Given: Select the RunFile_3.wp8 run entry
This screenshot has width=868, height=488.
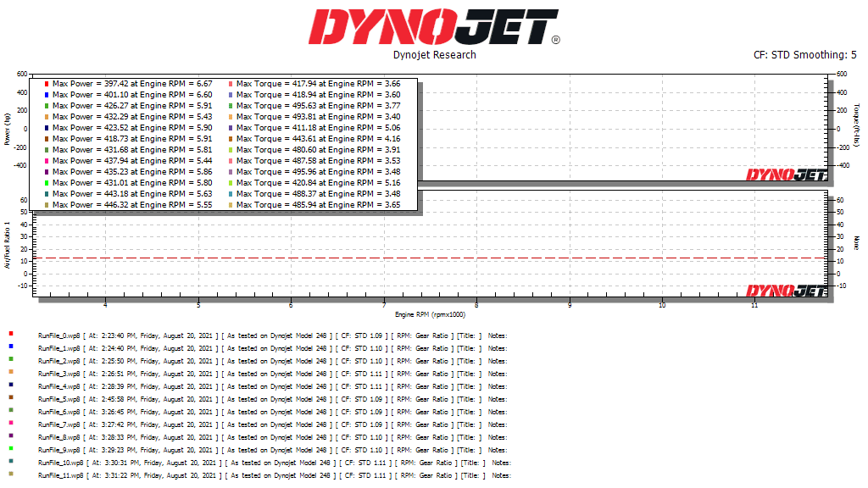Looking at the screenshot, I should [x=272, y=374].
